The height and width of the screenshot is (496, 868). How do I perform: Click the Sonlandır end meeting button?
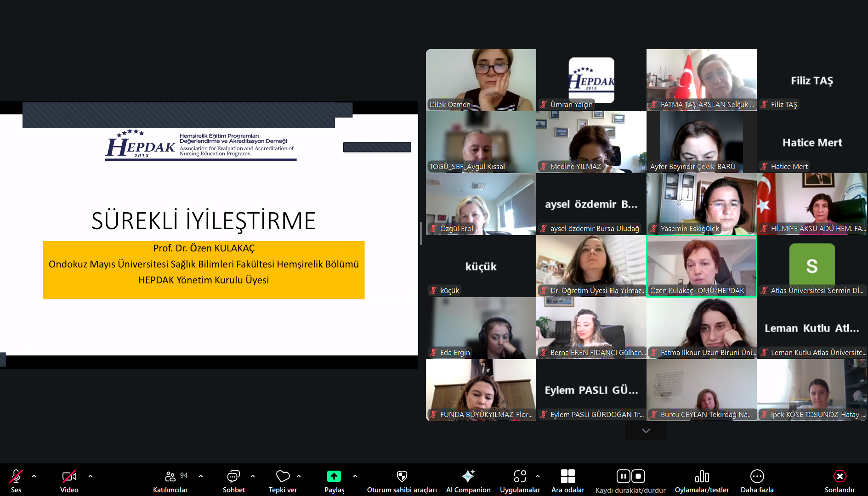click(x=840, y=480)
